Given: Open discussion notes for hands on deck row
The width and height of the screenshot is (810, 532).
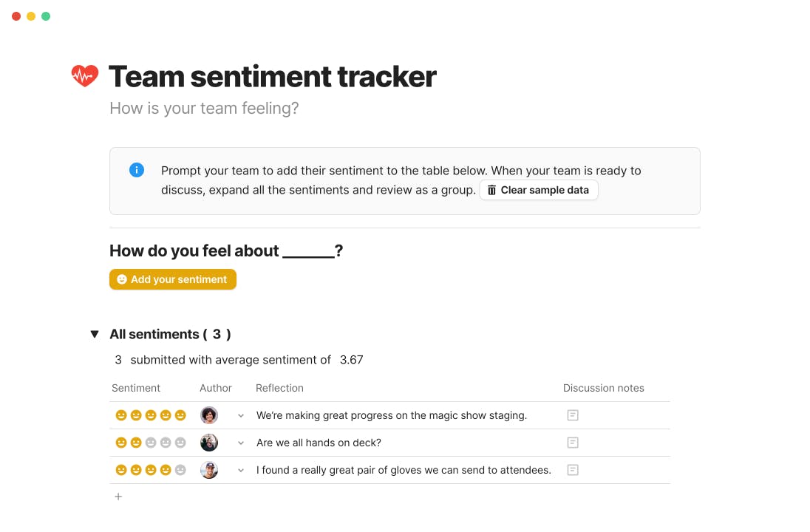Looking at the screenshot, I should point(572,443).
